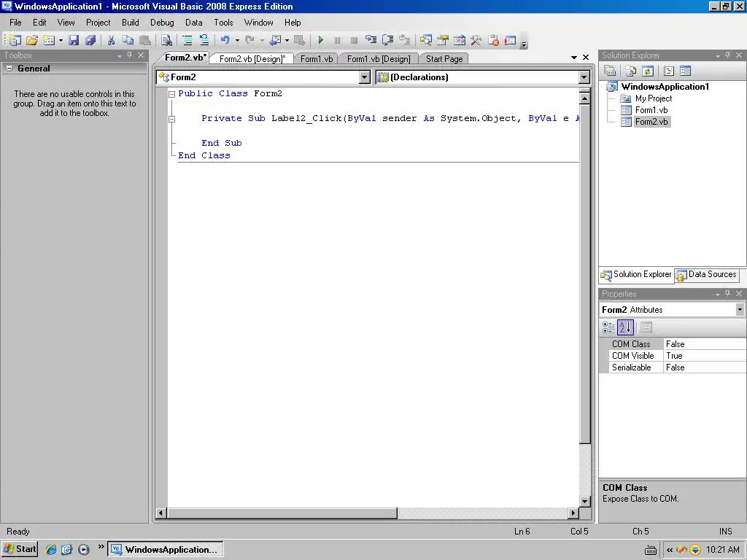Open the Build menu
This screenshot has width=747, height=560.
click(130, 23)
